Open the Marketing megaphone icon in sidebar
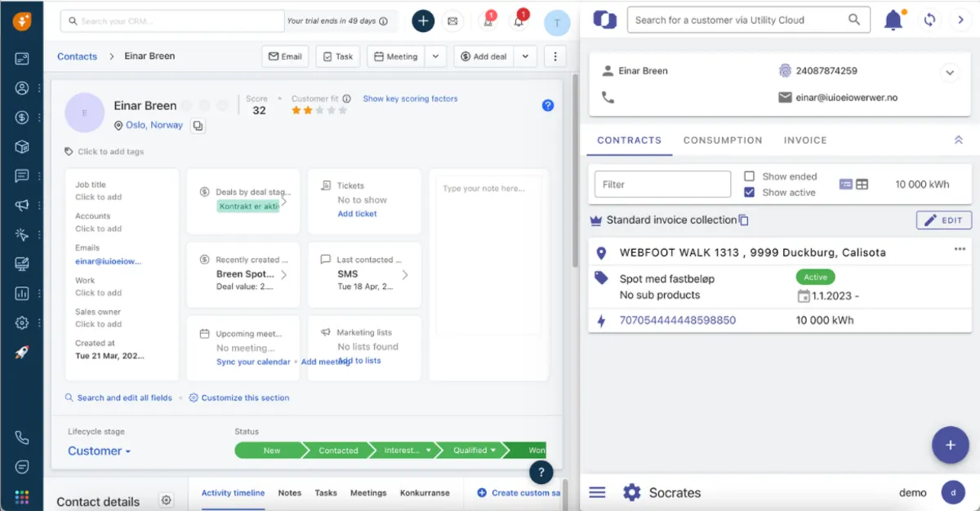980x511 pixels. [x=22, y=206]
